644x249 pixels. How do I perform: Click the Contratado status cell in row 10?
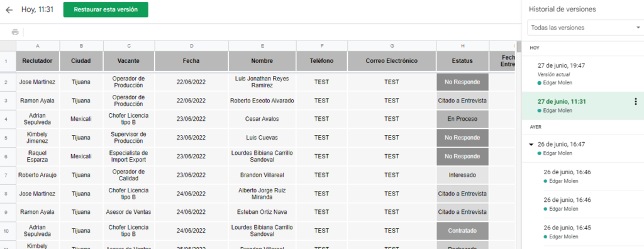coord(462,231)
